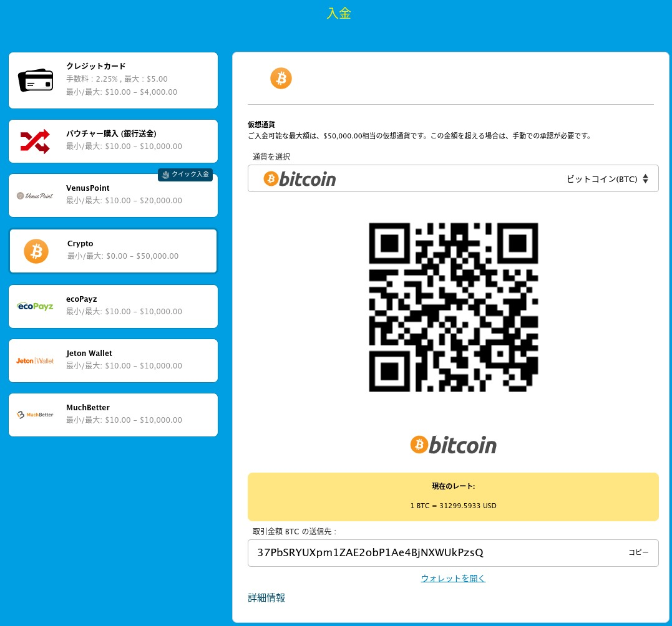Viewport: 672px width, 626px height.
Task: Click the コピー button to copy address
Action: [638, 552]
